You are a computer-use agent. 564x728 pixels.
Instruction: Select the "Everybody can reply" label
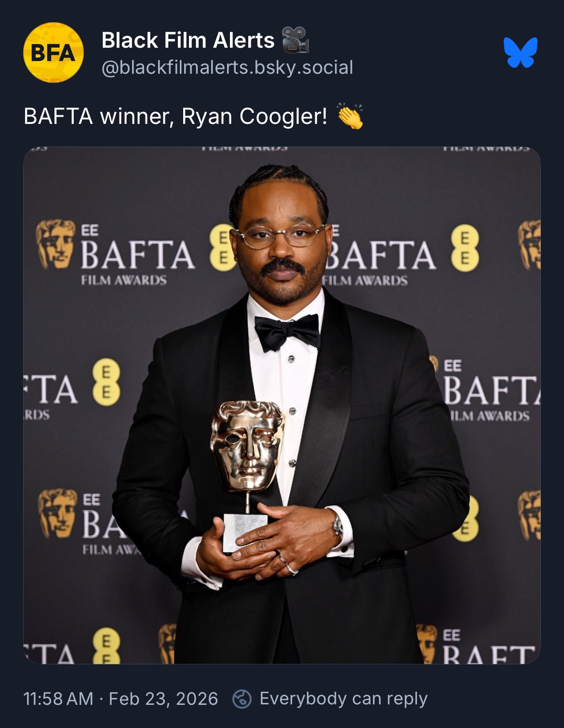point(344,699)
